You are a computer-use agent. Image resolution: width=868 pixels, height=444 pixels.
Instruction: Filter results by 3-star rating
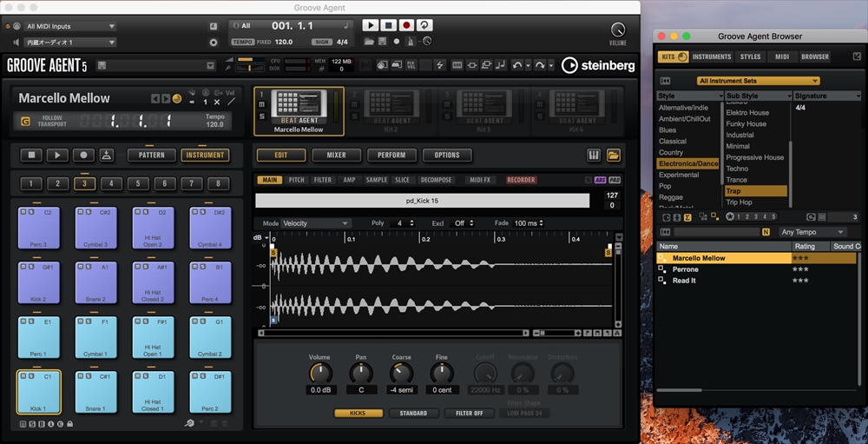point(757,216)
